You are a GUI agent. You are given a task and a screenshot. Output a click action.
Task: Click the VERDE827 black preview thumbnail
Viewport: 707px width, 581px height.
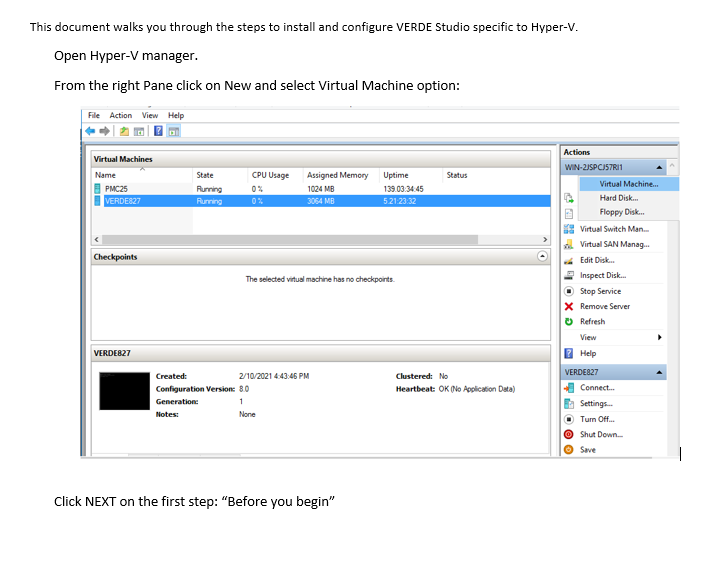point(124,391)
